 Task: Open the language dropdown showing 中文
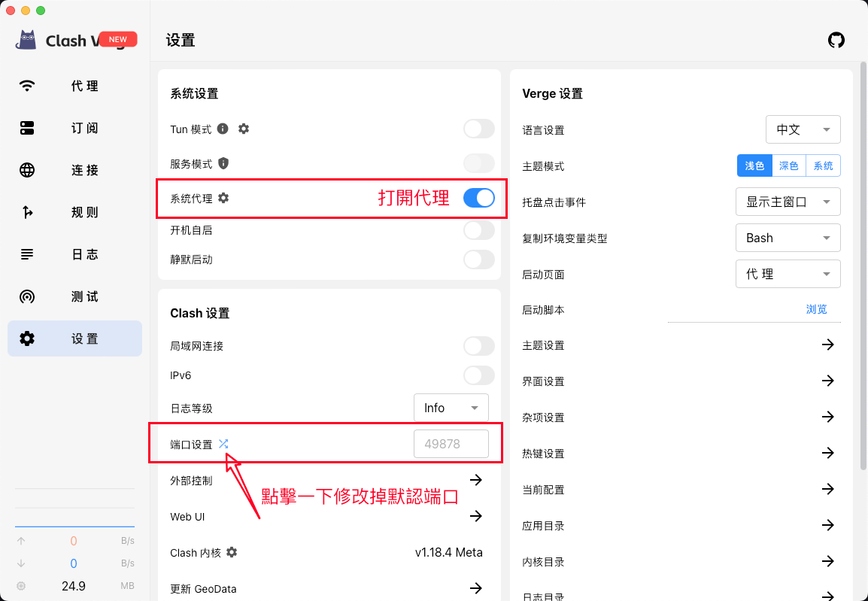click(803, 129)
